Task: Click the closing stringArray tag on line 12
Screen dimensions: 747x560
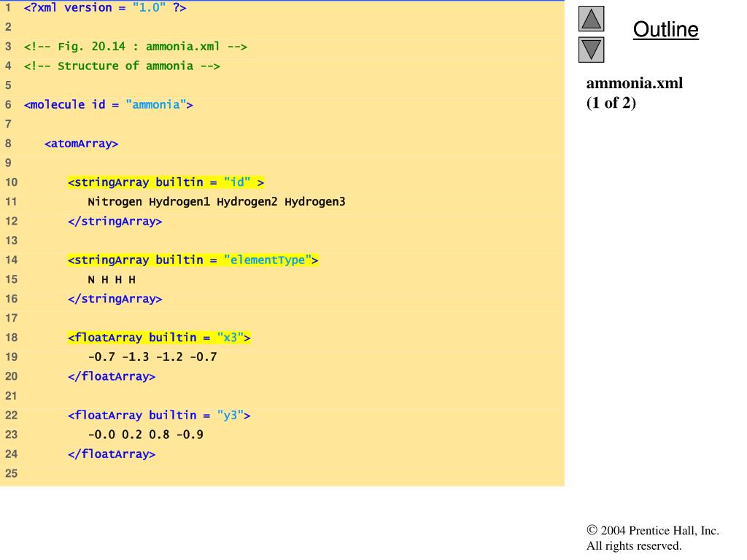Action: tap(115, 222)
